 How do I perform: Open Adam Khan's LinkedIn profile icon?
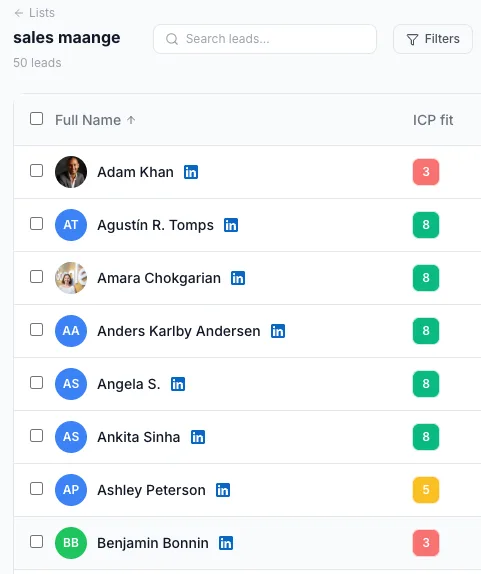coord(191,172)
